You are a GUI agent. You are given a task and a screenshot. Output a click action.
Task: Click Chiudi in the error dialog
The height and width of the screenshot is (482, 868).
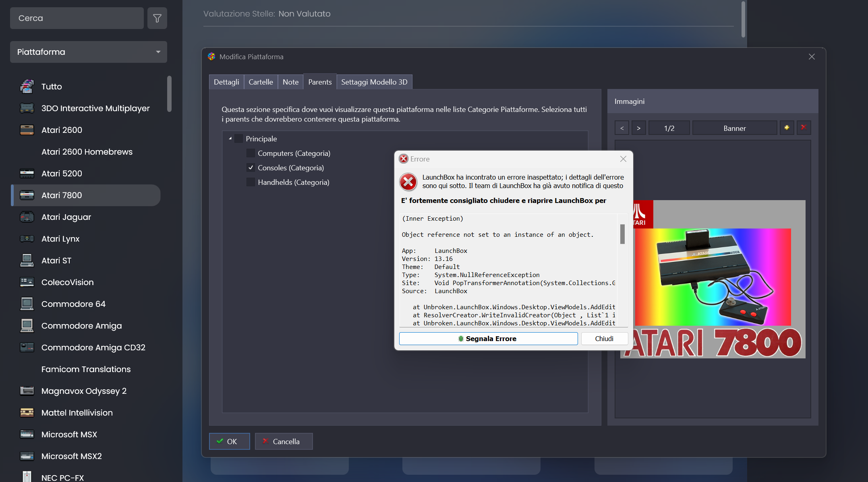[x=604, y=339]
